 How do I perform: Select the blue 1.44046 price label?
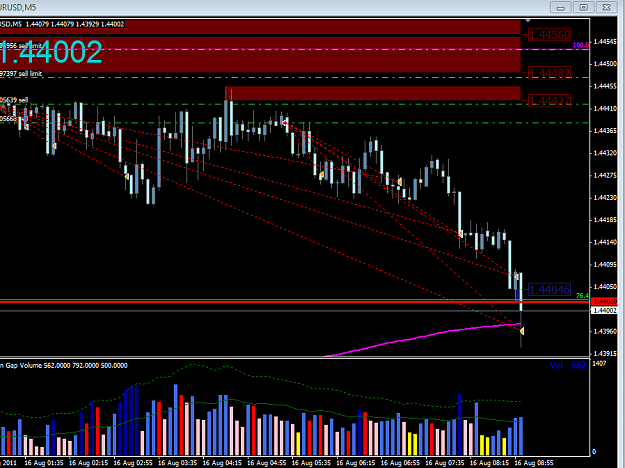pyautogui.click(x=550, y=290)
